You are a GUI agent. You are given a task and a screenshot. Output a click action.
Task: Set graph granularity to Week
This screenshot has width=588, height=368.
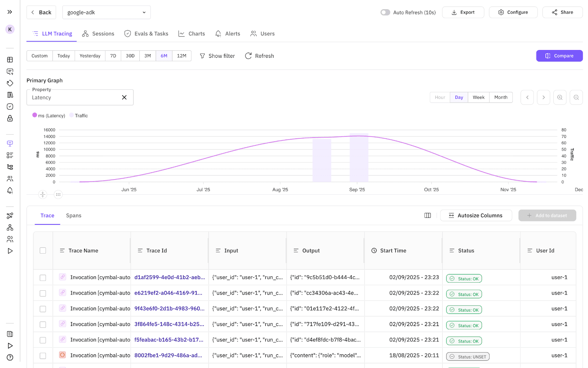[x=478, y=98]
